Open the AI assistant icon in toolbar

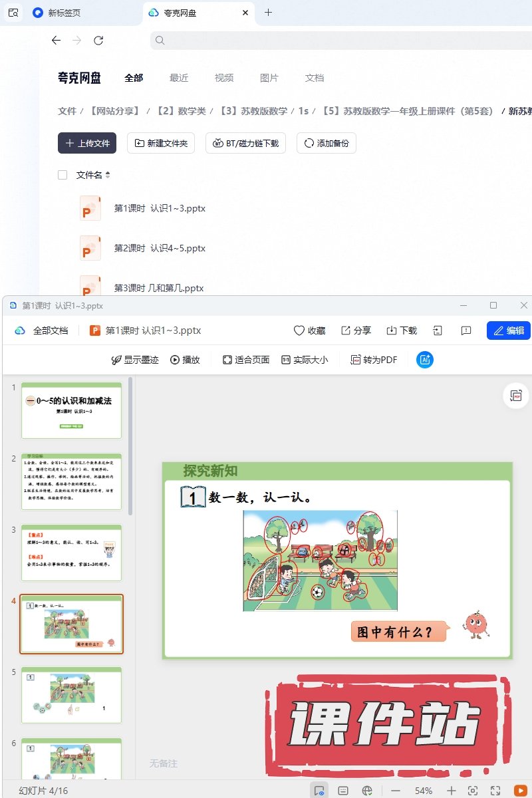coord(425,360)
